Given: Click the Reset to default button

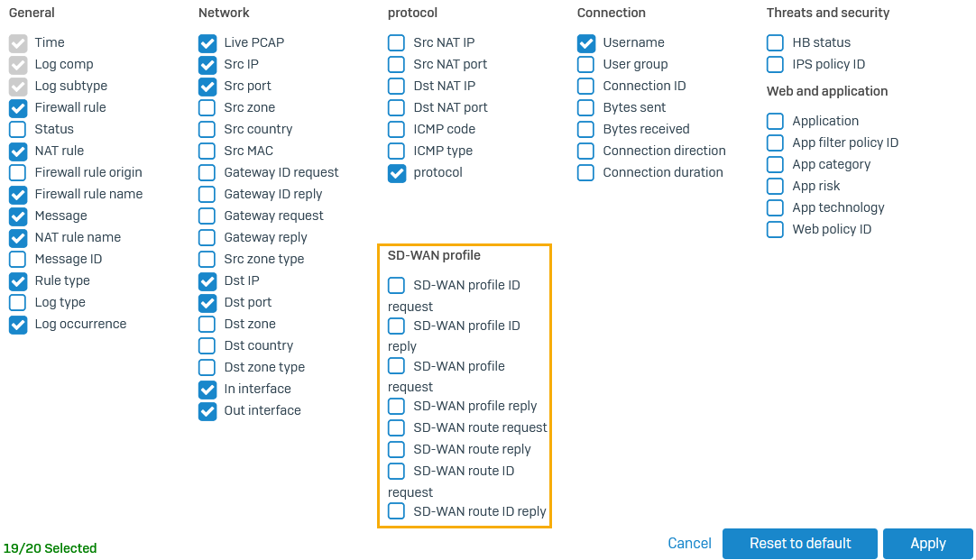Looking at the screenshot, I should pos(799,544).
